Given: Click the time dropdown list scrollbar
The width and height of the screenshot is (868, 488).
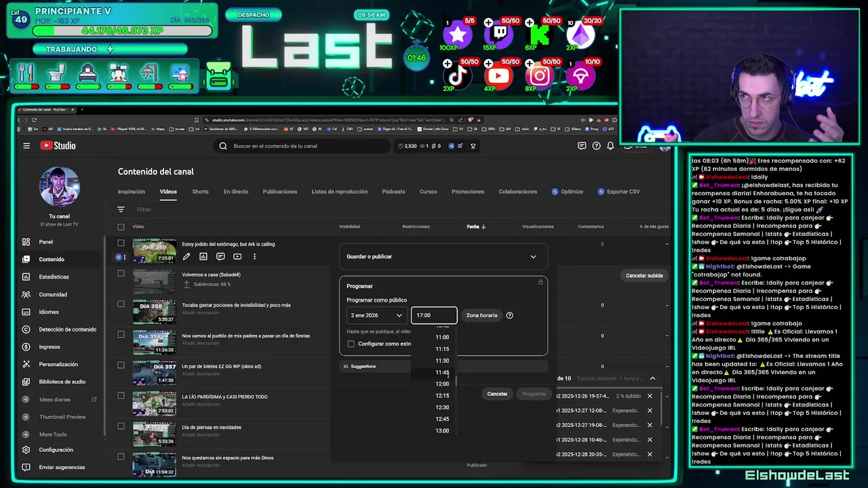Looking at the screenshot, I should tap(456, 381).
